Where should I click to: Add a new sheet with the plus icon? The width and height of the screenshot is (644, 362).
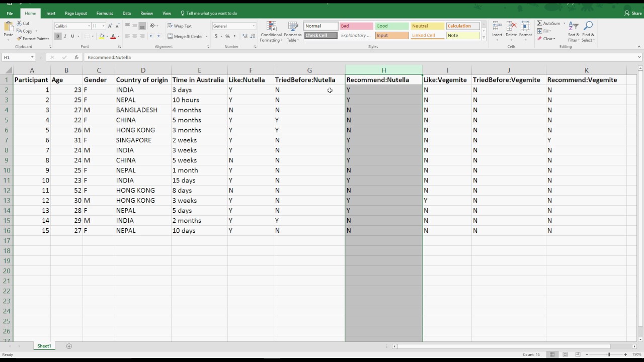[x=69, y=346]
